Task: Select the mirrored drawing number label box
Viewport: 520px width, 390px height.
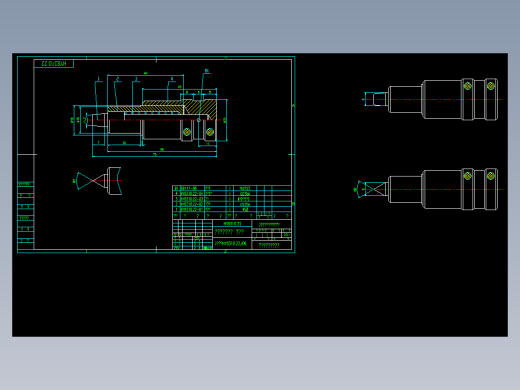Action: click(x=54, y=63)
